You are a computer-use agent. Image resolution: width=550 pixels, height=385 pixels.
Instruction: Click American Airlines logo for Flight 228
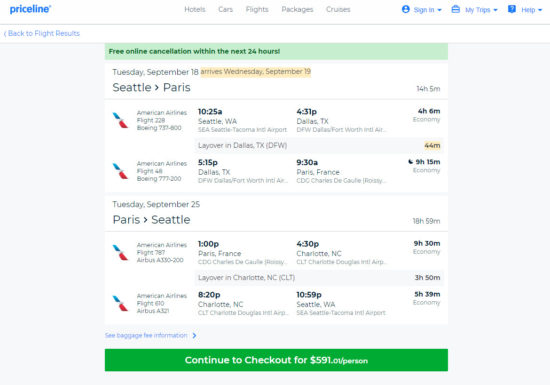tap(120, 120)
